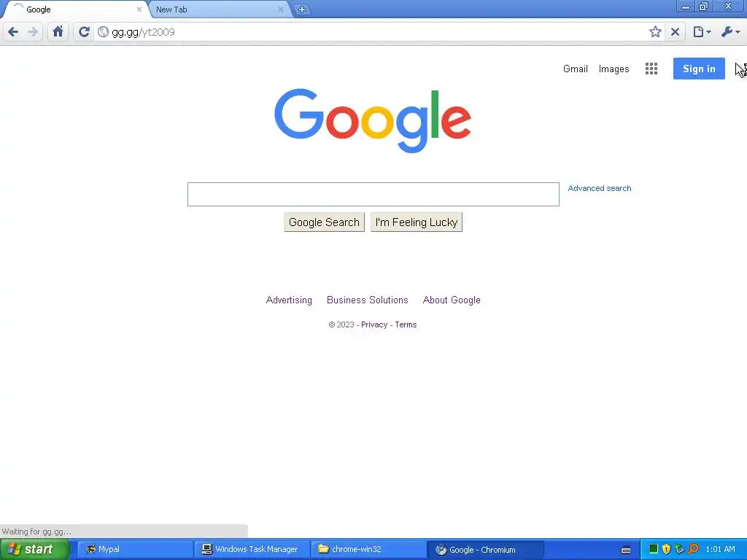
Task: Switch to Windows Task Manager taskbar item
Action: point(252,550)
